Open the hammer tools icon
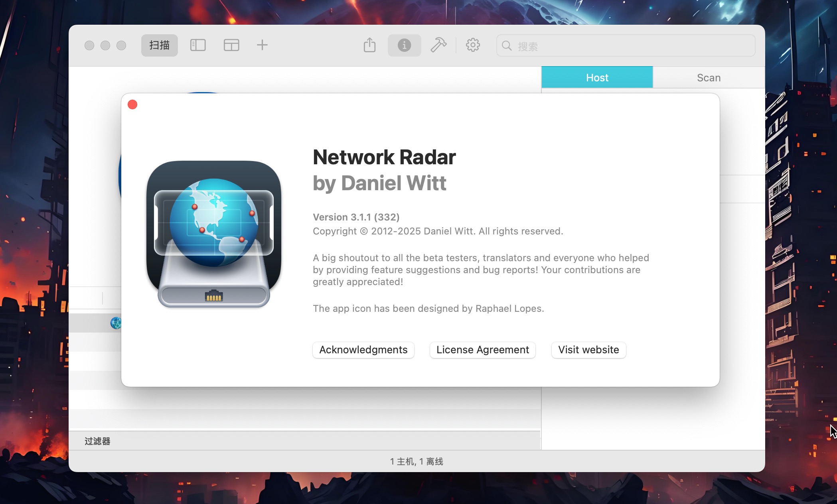837x504 pixels. [438, 45]
